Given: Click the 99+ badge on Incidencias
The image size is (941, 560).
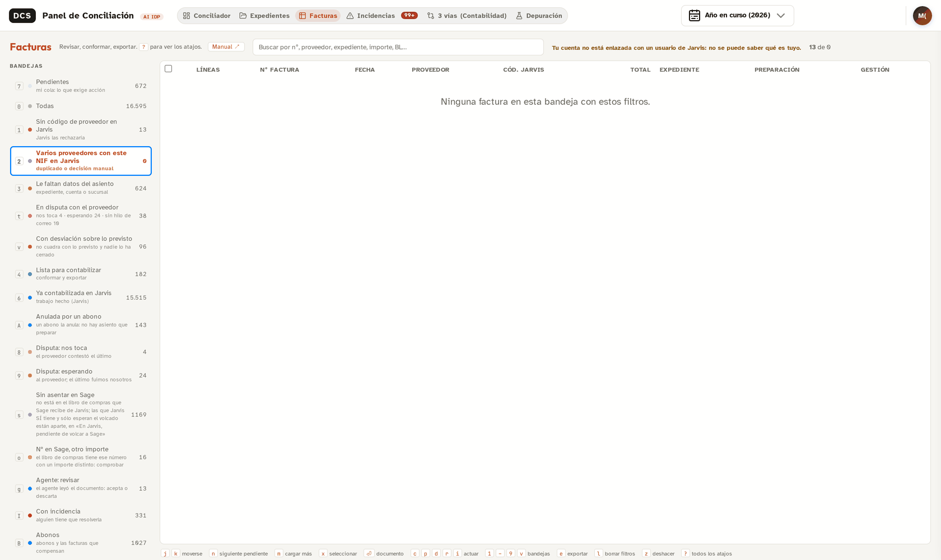Looking at the screenshot, I should pyautogui.click(x=409, y=16).
